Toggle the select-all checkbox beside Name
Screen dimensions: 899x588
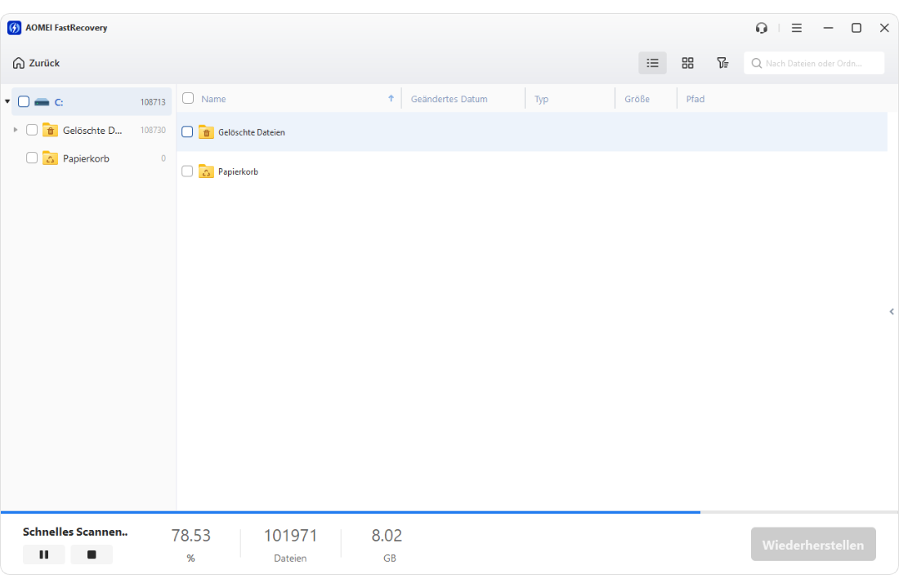[188, 98]
